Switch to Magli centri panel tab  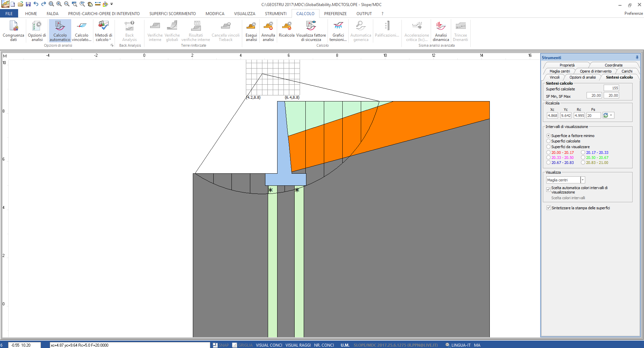click(560, 71)
